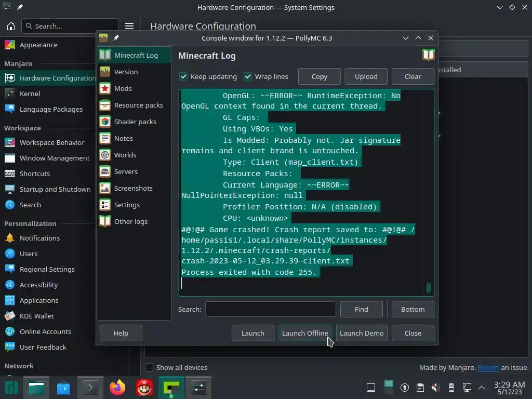Uncheck the Wrap lines checkbox

(248, 76)
